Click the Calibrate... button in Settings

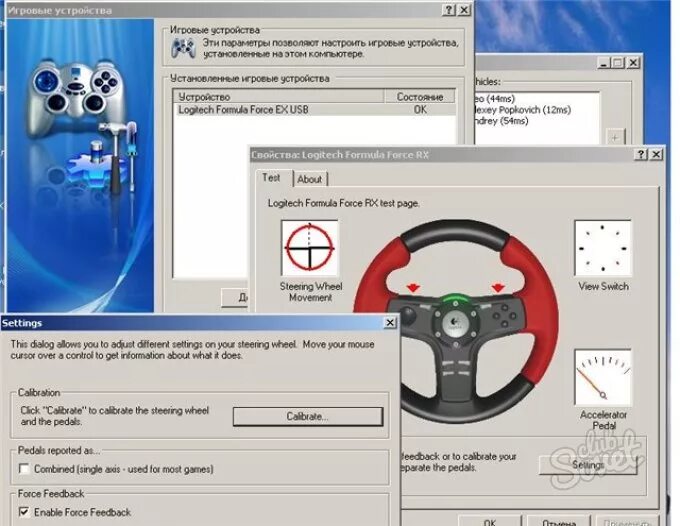coord(308,416)
